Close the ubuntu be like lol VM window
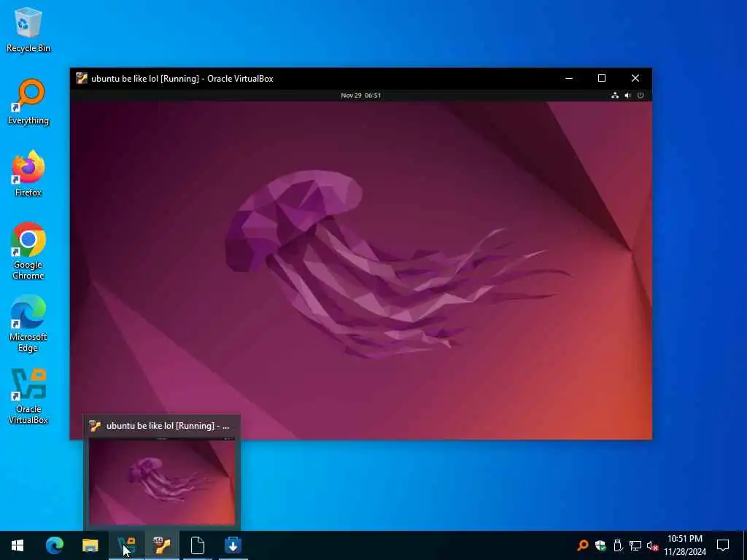This screenshot has height=560, width=747. point(635,78)
